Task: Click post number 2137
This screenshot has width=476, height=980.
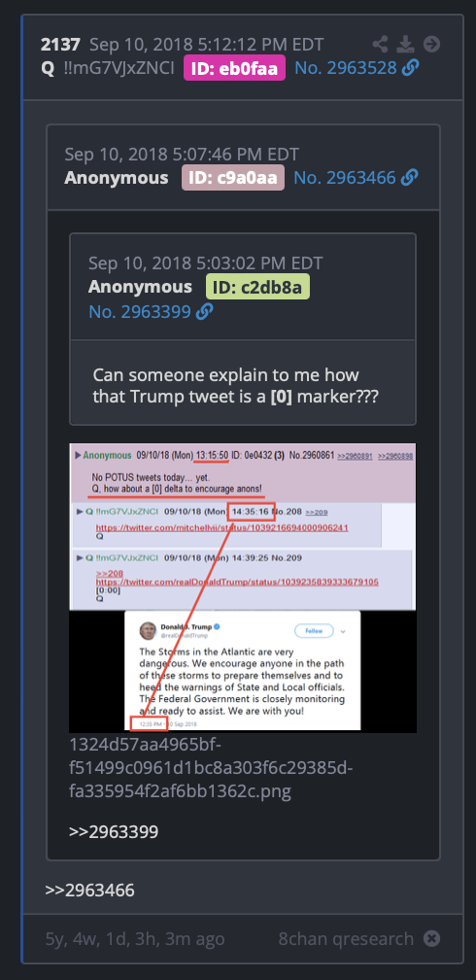Action: [x=60, y=45]
